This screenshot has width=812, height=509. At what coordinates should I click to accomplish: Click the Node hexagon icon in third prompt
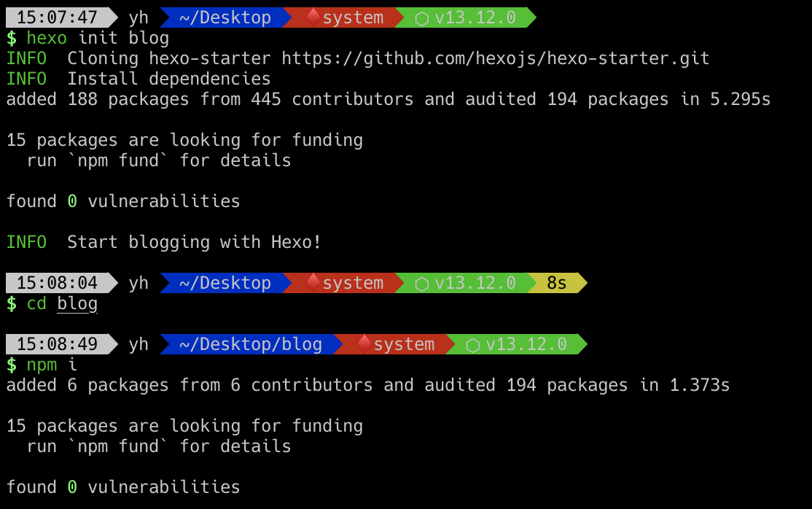pos(472,345)
